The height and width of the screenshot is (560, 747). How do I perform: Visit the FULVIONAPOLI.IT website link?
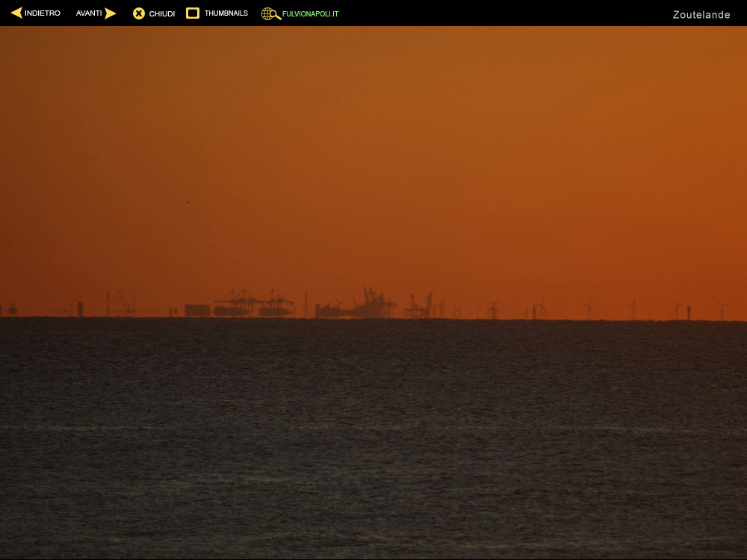pos(310,13)
